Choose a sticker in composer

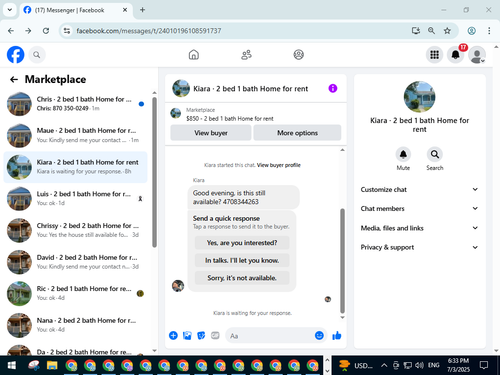(x=201, y=335)
